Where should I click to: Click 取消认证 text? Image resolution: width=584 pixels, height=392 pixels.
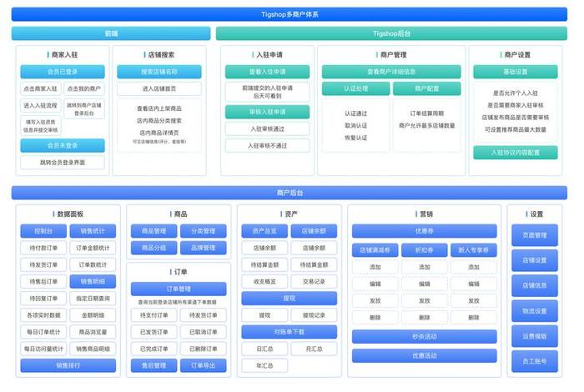click(x=356, y=125)
